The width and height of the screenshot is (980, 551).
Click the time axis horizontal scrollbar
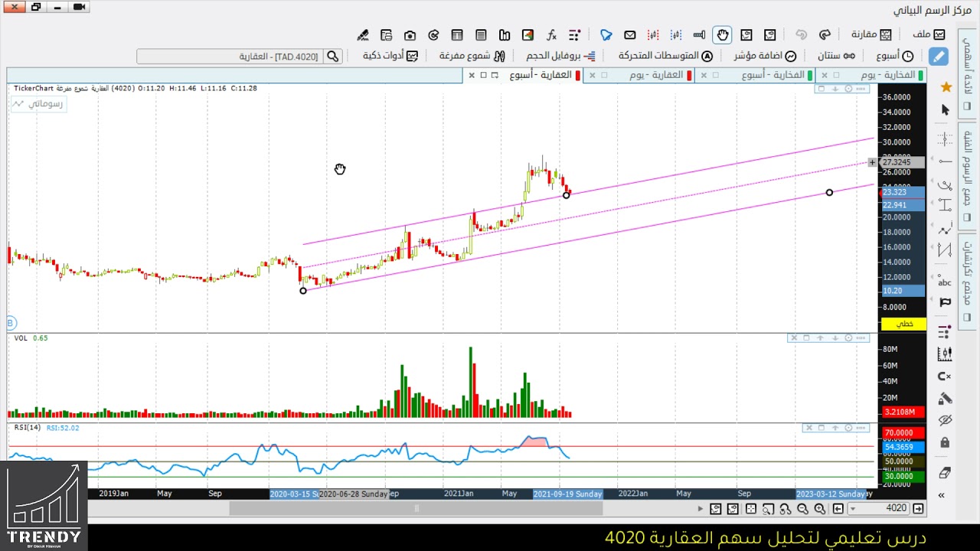point(416,508)
